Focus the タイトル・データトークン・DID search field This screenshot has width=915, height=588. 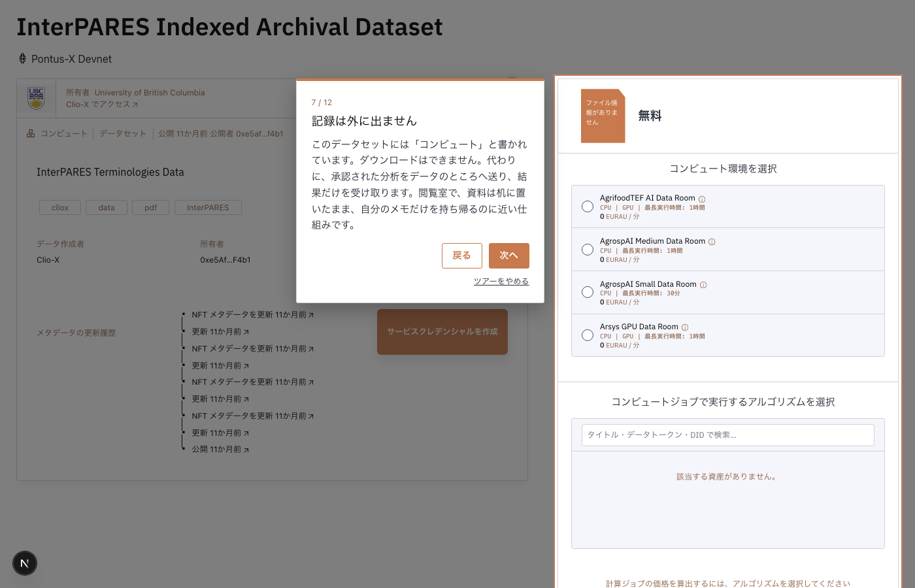pyautogui.click(x=728, y=435)
